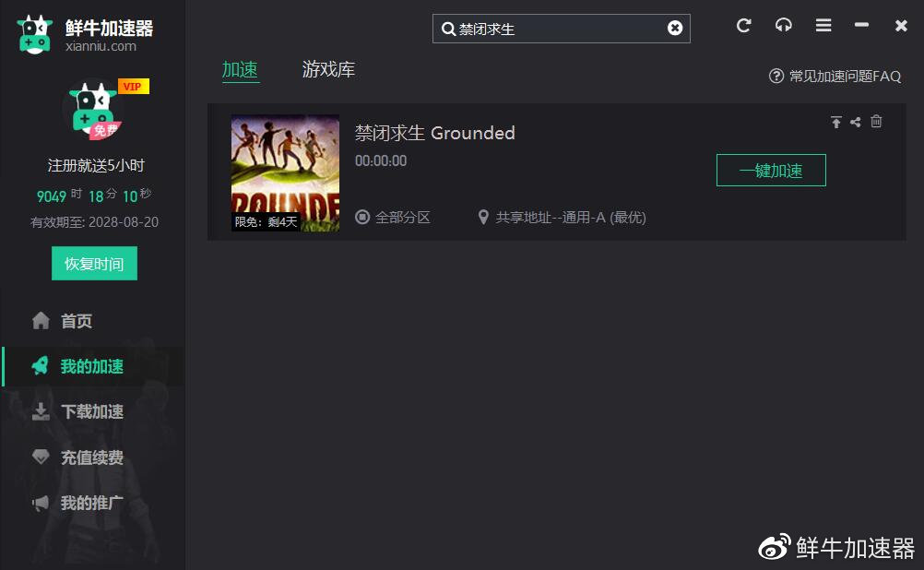This screenshot has height=570, width=924.
Task: Delete Grounded from my acceleration list
Action: point(877,121)
